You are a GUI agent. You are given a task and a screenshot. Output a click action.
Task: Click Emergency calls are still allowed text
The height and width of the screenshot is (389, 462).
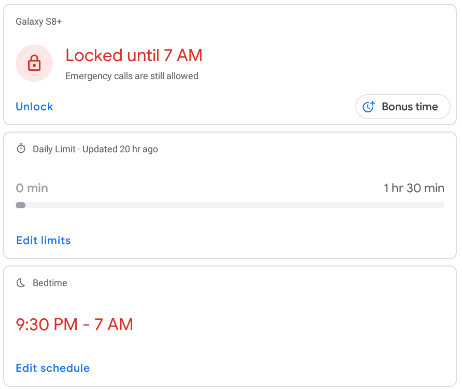(x=132, y=76)
